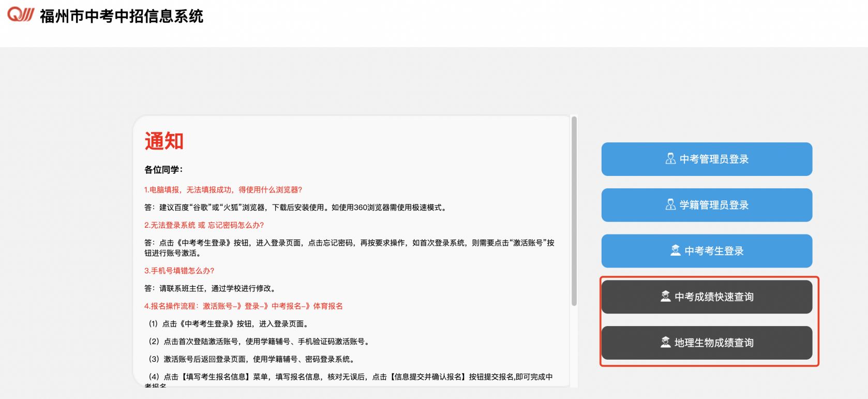868x399 pixels.
Task: Click the graduate icon on 地理生物成绩查询
Action: [x=666, y=342]
